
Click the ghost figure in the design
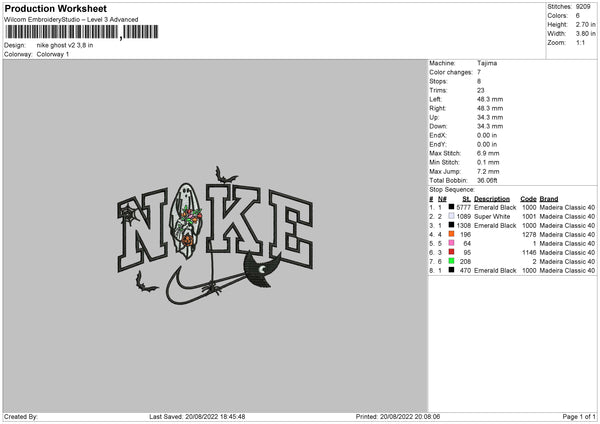pyautogui.click(x=188, y=222)
